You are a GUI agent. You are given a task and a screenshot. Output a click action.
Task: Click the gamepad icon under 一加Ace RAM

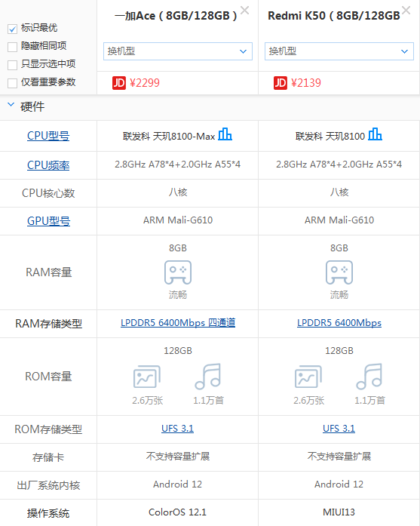(178, 272)
